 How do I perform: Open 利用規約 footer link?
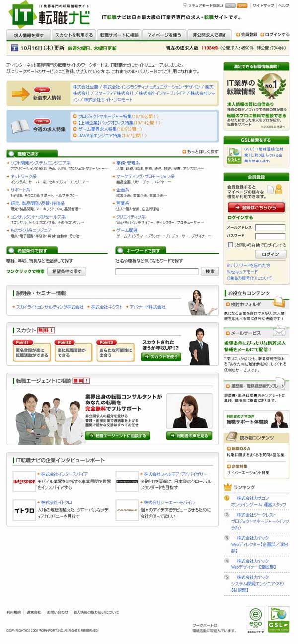(13, 612)
